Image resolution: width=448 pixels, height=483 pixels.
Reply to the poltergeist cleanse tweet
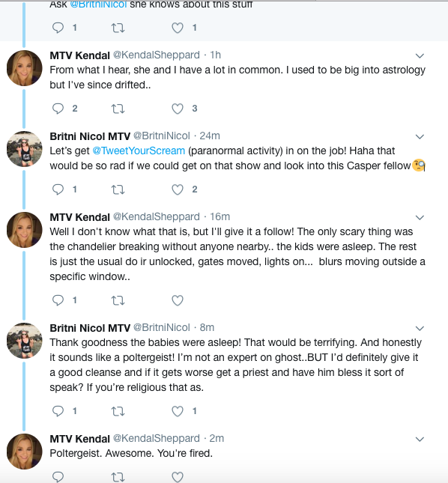(x=58, y=411)
